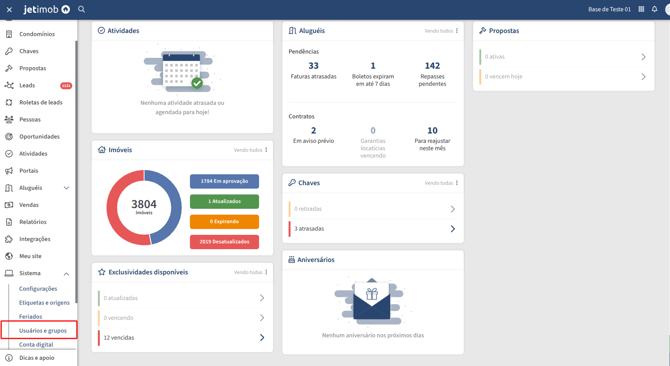Click the Meu site globe icon
The height and width of the screenshot is (366, 670).
click(9, 256)
